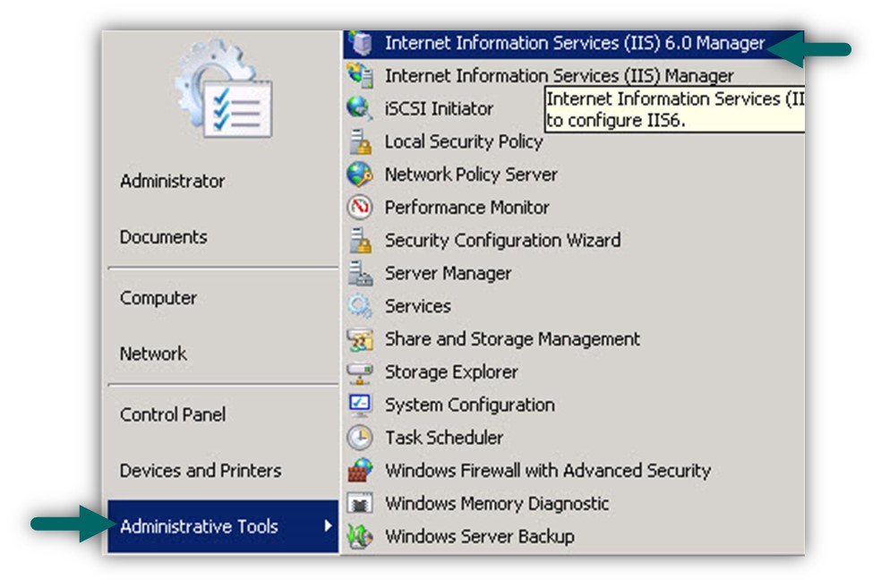Click the Security Configuration Wizard icon
The width and height of the screenshot is (881, 588).
pos(360,241)
